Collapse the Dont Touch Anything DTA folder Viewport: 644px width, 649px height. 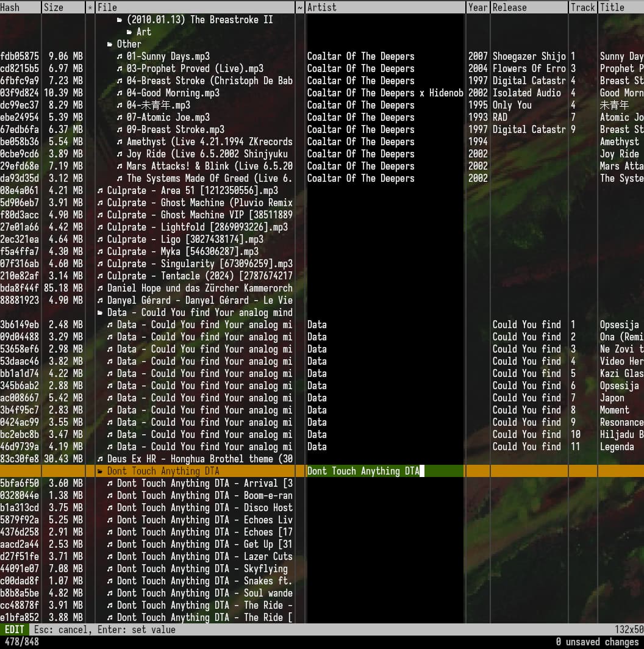click(x=100, y=472)
